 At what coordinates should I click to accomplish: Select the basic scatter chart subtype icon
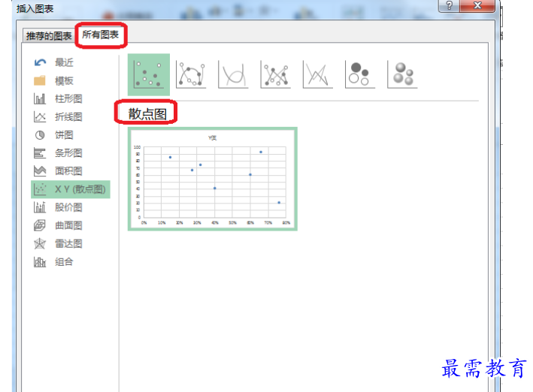coord(149,74)
